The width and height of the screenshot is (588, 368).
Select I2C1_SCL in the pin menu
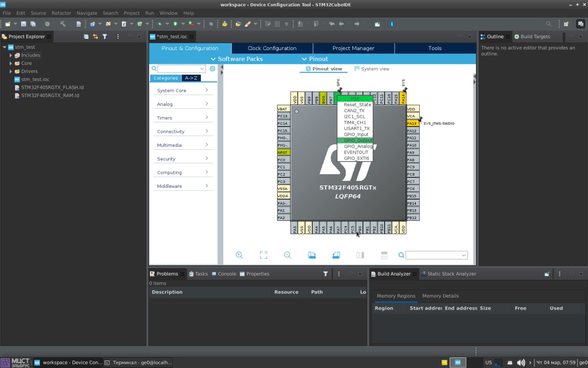pos(355,116)
